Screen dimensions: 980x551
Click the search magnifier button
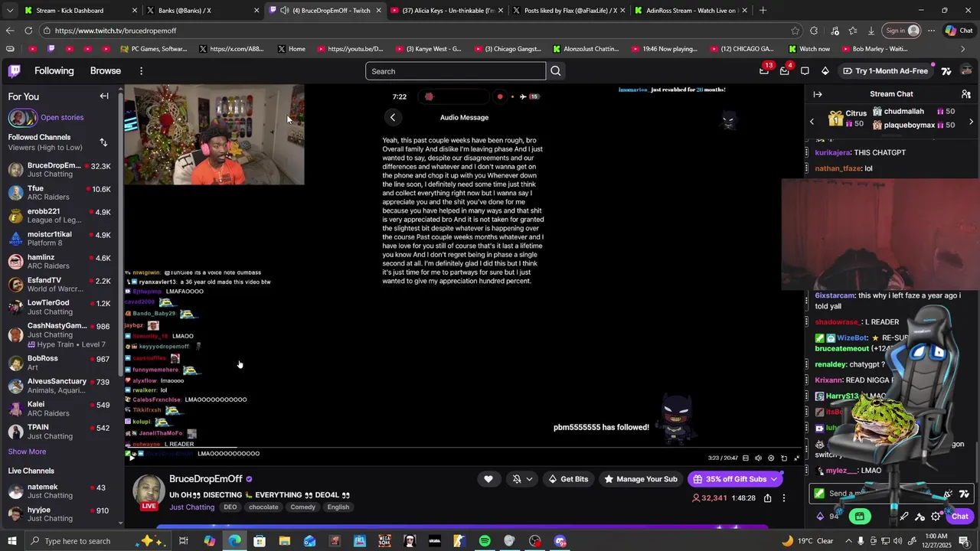point(556,70)
